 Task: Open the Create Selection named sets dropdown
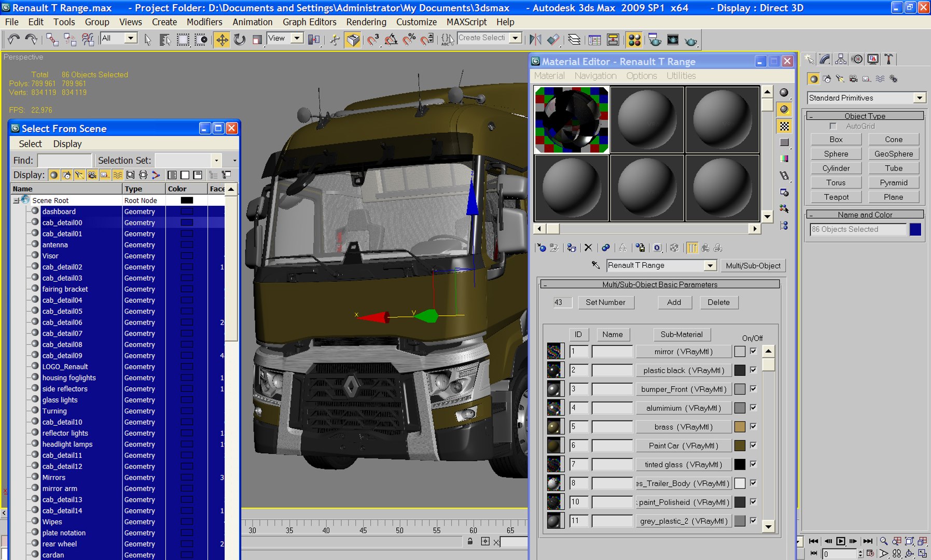(x=515, y=38)
